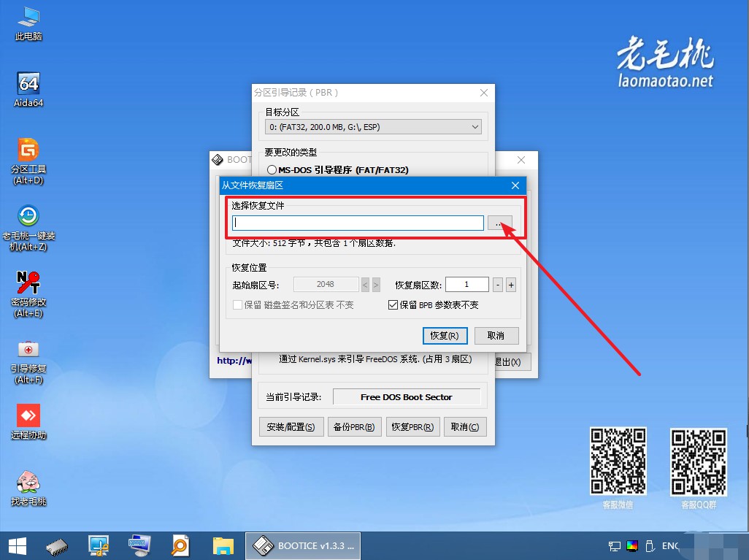This screenshot has width=749, height=560.
Task: Click the 恢复(R) button
Action: [445, 335]
